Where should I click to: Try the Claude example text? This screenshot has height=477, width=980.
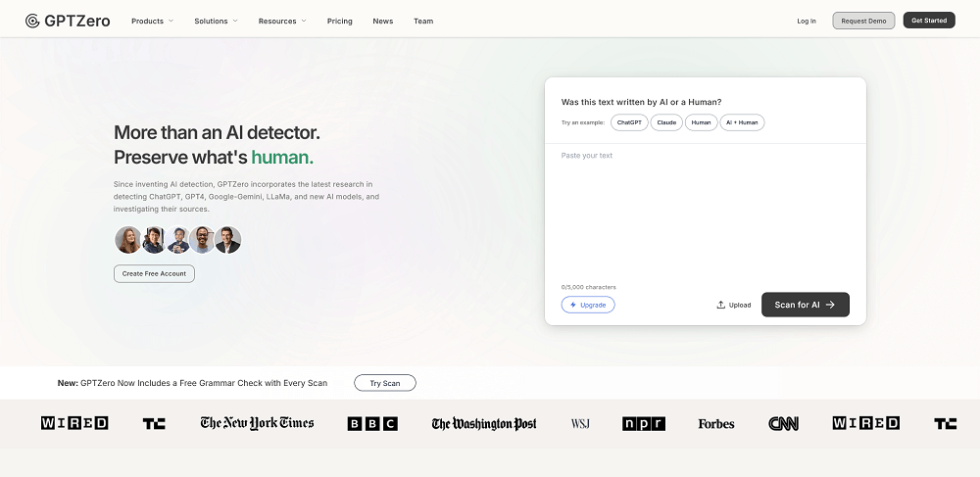(666, 122)
